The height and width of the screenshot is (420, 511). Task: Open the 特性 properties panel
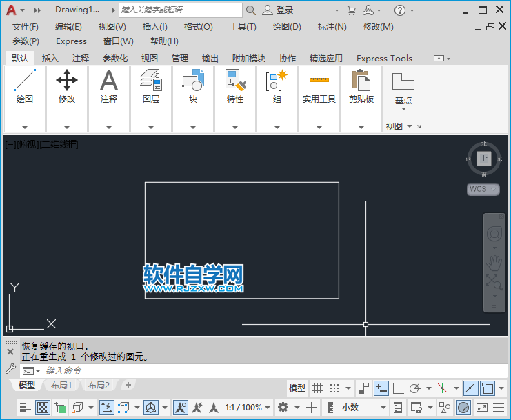pyautogui.click(x=235, y=86)
